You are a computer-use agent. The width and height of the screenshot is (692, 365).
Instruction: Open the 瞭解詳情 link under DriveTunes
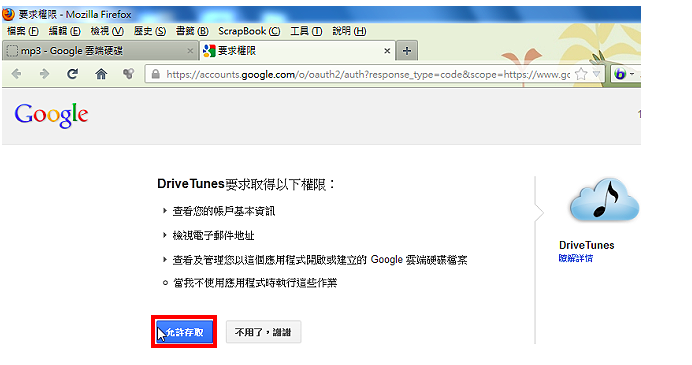[575, 258]
